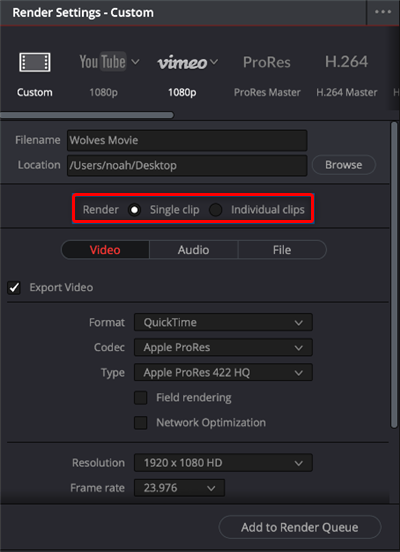The width and height of the screenshot is (400, 552).
Task: Click the Filename field containing Wolves Movie
Action: click(187, 140)
